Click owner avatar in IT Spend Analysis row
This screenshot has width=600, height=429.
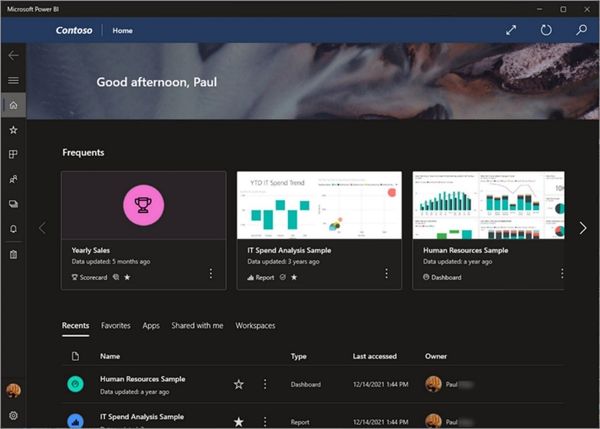click(x=434, y=421)
